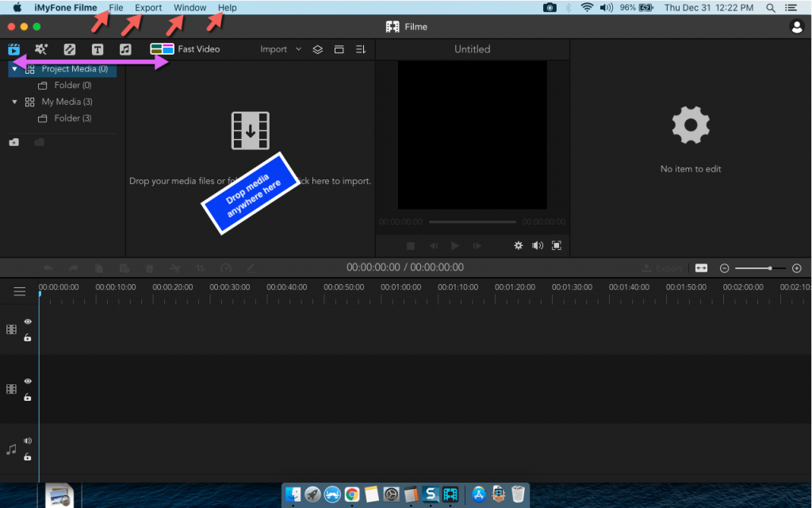Viewport: 812px width, 508px height.
Task: Open the File menu
Action: [116, 8]
